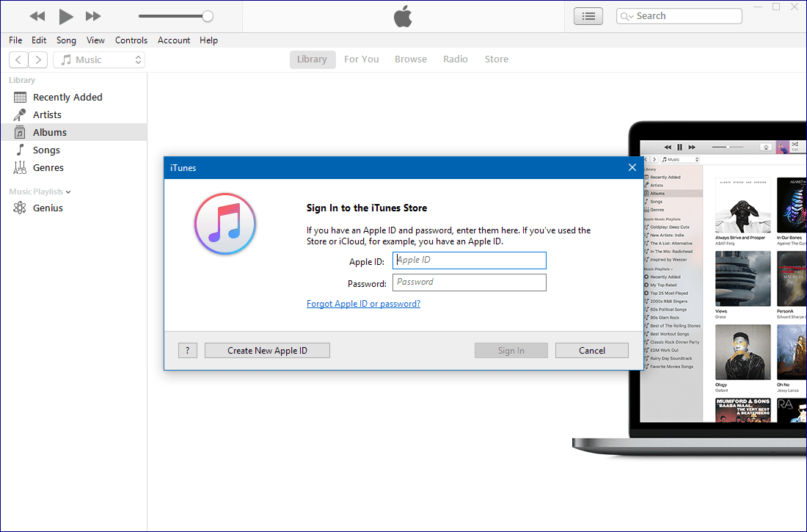Click the volume slider knob
807x532 pixels.
click(x=208, y=16)
